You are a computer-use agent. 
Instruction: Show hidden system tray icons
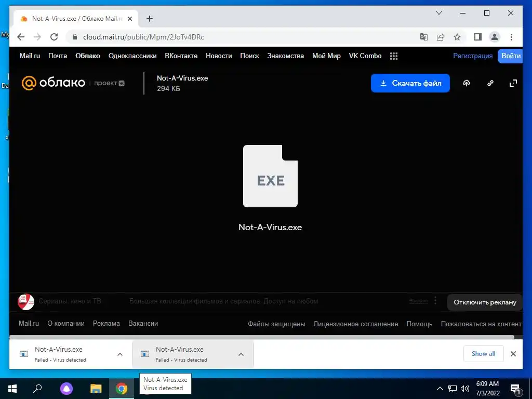440,389
